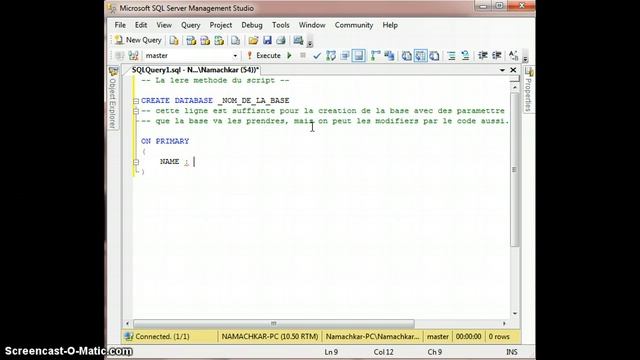This screenshot has width=640, height=360.
Task: Collapse the comment block outline
Action: point(136,111)
